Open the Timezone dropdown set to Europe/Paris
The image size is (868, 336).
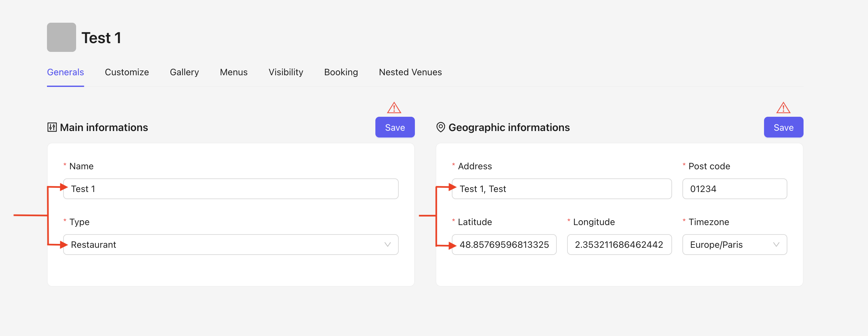pos(734,245)
